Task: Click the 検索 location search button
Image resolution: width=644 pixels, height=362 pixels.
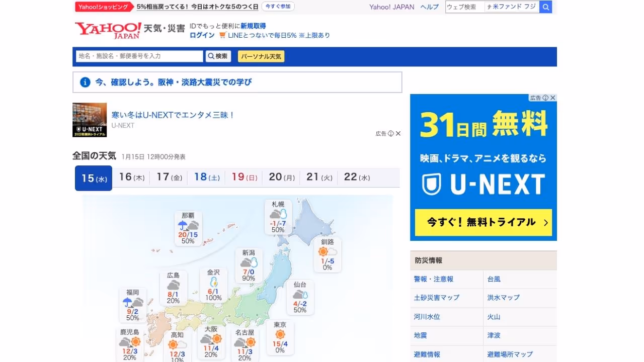Action: click(x=218, y=56)
